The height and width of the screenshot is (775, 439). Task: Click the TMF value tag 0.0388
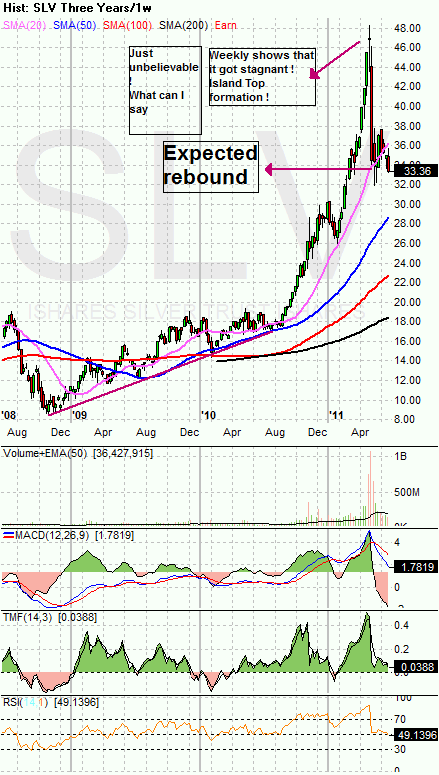(415, 667)
